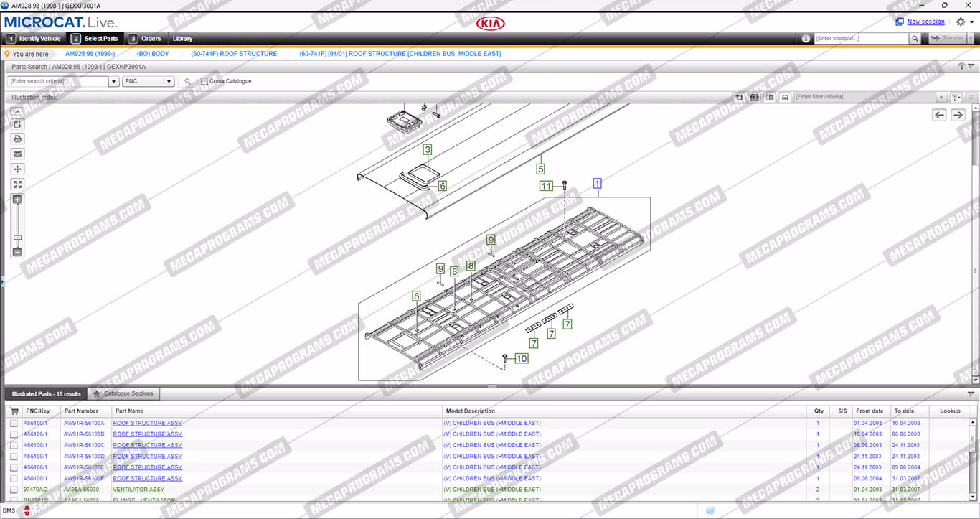
Task: Enable the Cross Catalogue checkbox
Action: pos(204,82)
